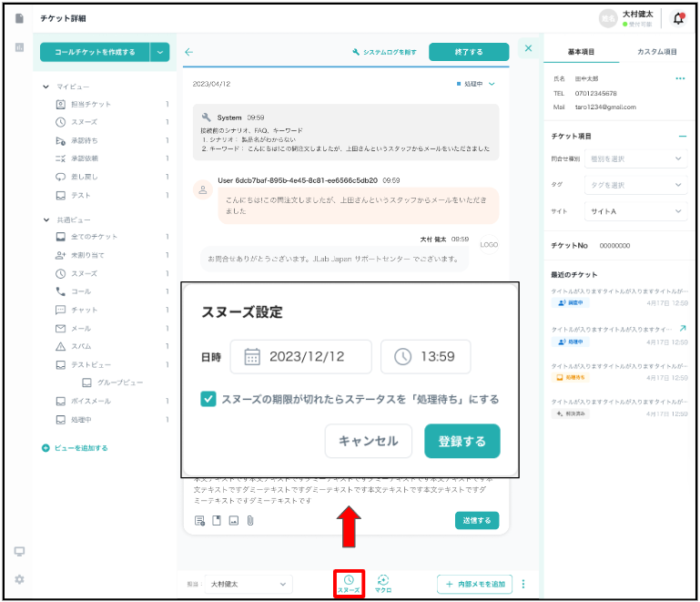This screenshot has height=602, width=700.
Task: Select the 基本項目 tab
Action: coord(580,53)
